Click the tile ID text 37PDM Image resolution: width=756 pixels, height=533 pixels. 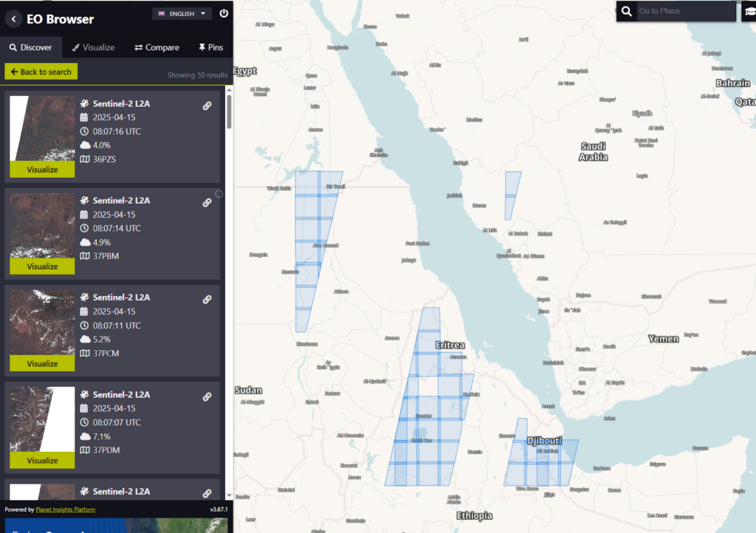pos(106,450)
